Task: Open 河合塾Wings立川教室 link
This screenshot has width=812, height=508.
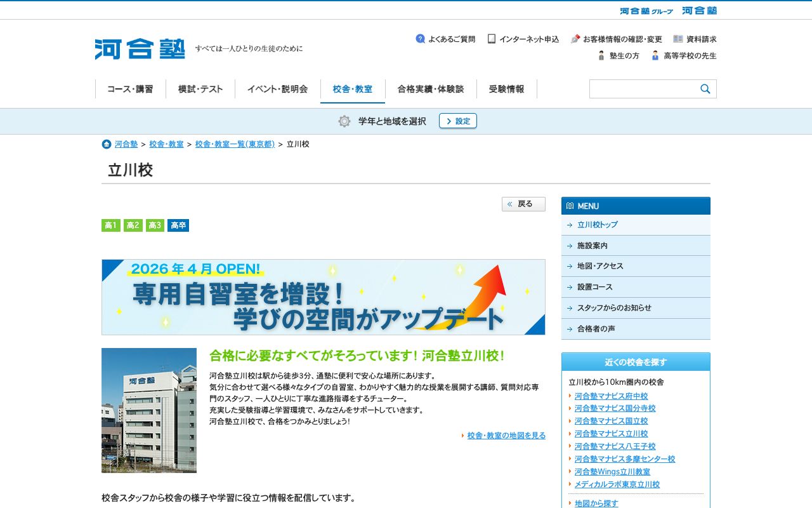Action: point(612,472)
